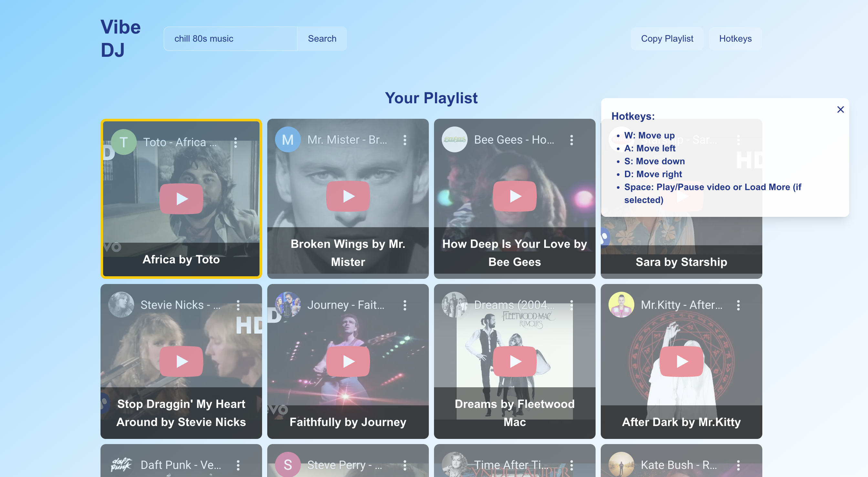Viewport: 868px width, 477px height.
Task: Click the Search button
Action: [x=322, y=39]
